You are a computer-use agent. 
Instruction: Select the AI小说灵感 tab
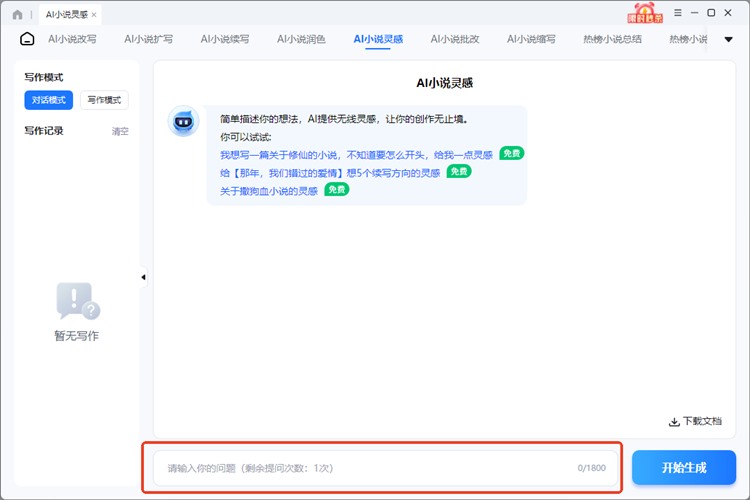378,39
